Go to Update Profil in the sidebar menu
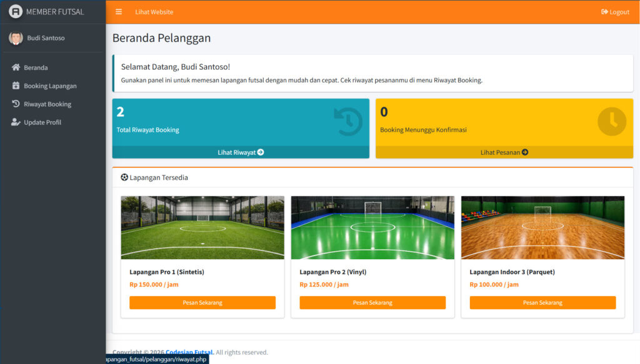 (x=42, y=122)
